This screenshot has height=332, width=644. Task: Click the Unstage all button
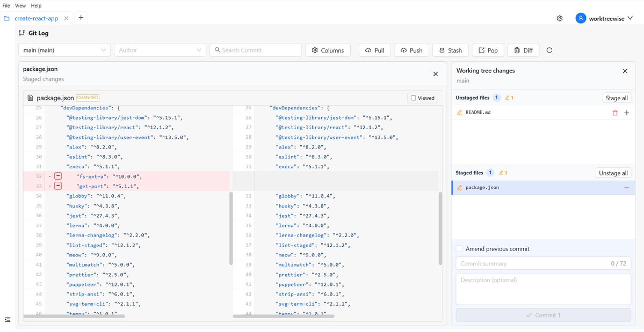613,173
